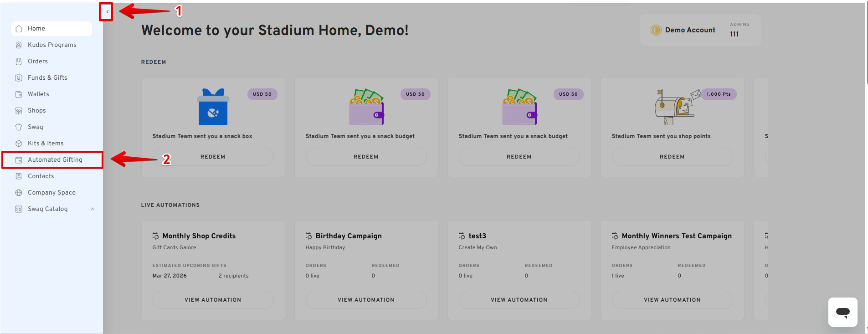The image size is (868, 334).
Task: Go to Contacts in the sidebar
Action: (x=41, y=176)
